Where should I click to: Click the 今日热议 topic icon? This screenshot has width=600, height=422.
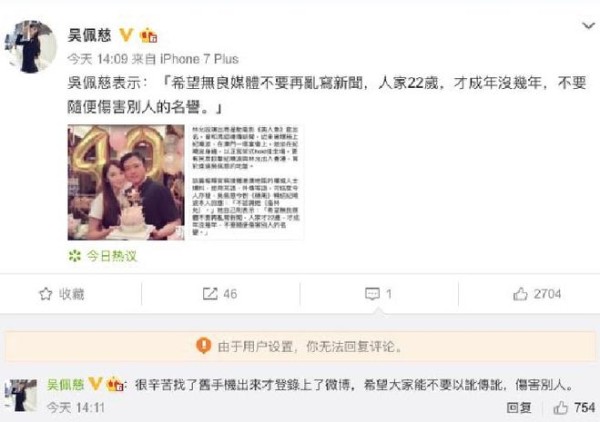[75, 256]
